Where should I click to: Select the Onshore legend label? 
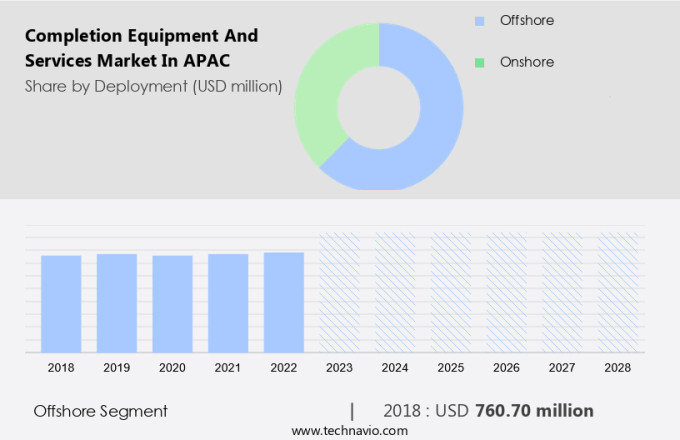coord(526,62)
